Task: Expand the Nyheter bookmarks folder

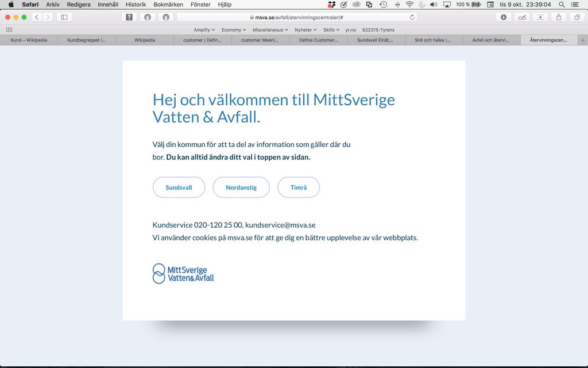Action: pyautogui.click(x=305, y=30)
